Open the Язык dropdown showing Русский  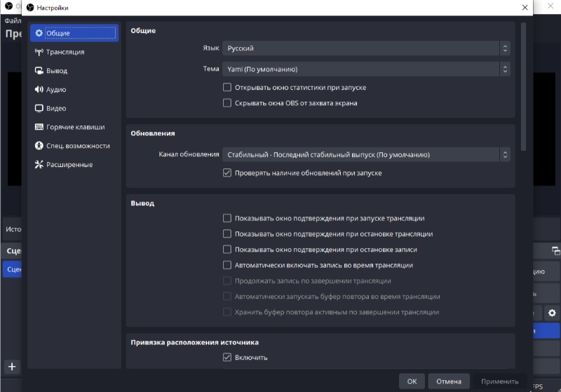366,48
